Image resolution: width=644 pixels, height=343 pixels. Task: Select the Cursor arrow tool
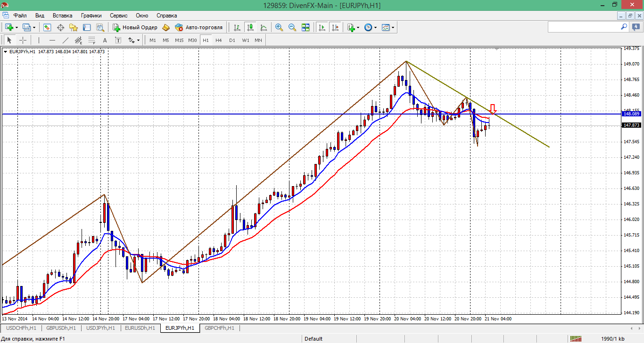point(9,40)
